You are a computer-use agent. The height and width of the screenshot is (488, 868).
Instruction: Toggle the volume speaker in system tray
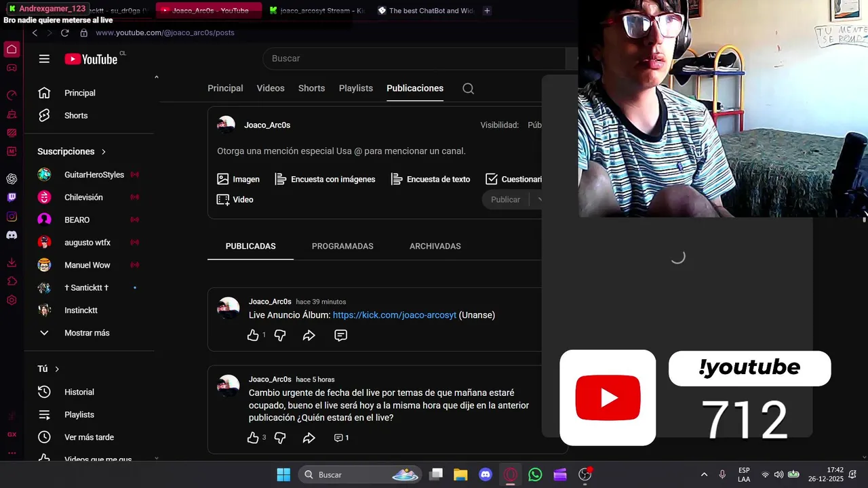778,474
